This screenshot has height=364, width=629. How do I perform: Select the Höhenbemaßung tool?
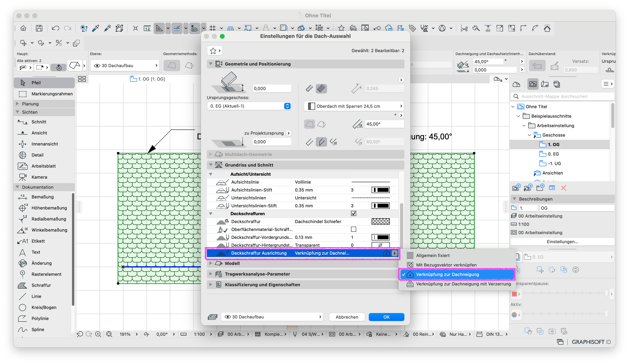pyautogui.click(x=43, y=208)
